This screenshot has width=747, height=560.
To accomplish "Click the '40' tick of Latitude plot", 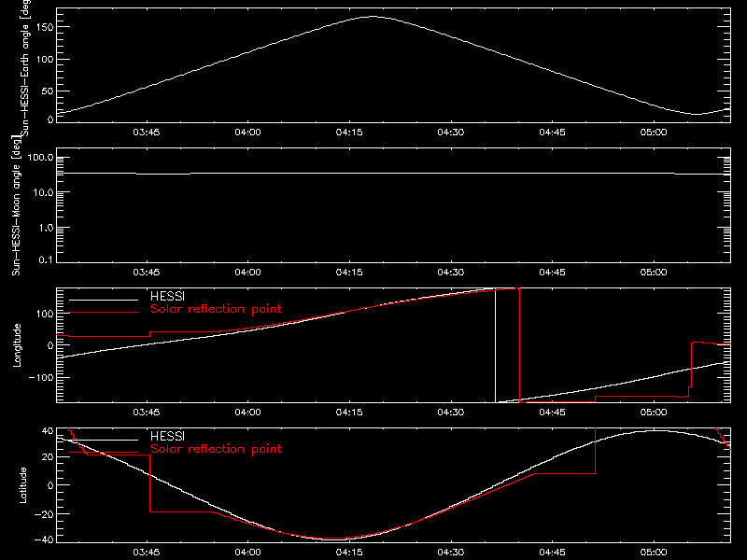I will pos(48,431).
